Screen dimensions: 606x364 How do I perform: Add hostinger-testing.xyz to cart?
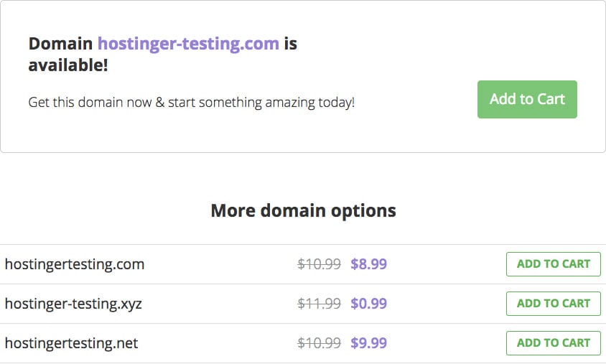[x=553, y=304]
